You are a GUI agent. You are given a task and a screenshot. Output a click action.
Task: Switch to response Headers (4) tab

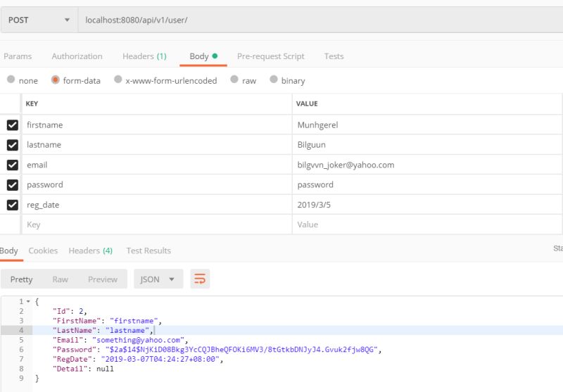91,251
